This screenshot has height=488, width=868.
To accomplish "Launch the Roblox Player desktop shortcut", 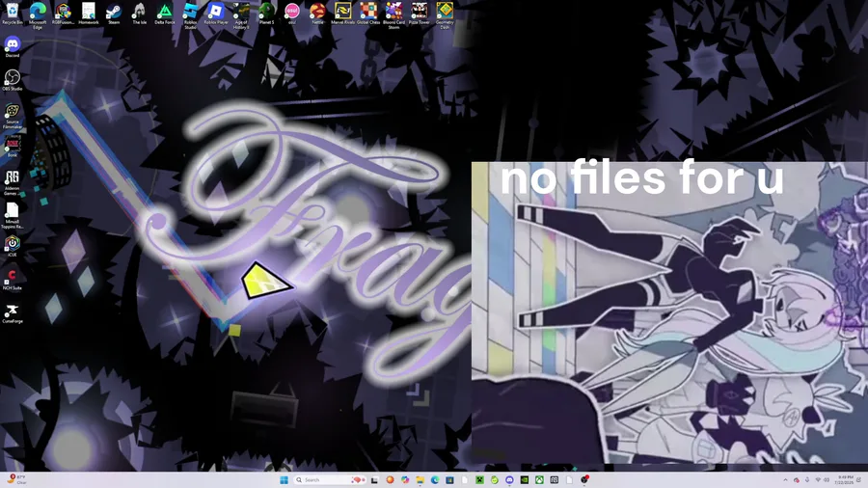I will coord(216,13).
